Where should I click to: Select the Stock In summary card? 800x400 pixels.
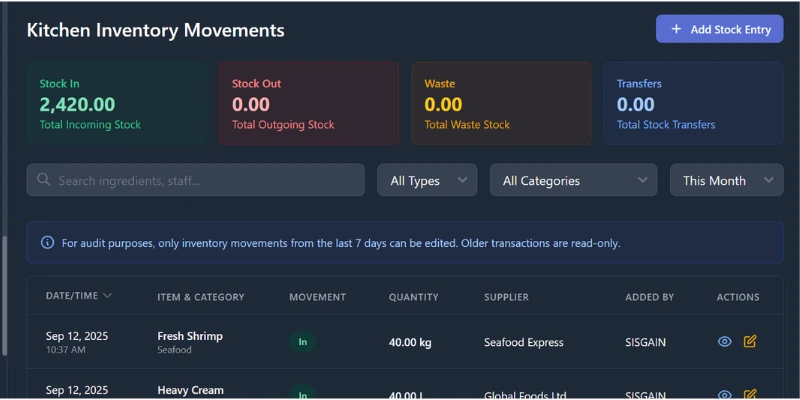pyautogui.click(x=116, y=104)
